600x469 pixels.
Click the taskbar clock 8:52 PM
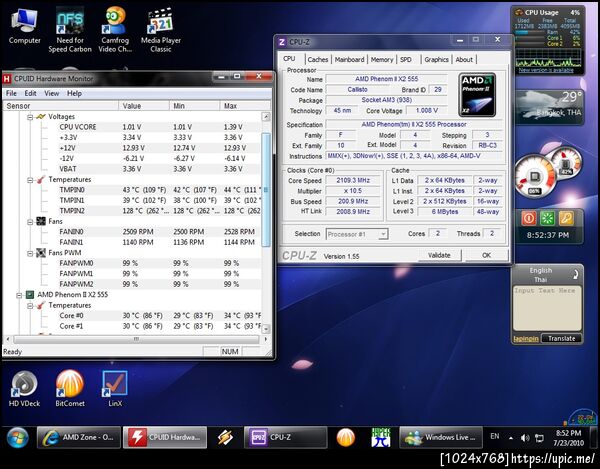(x=568, y=438)
